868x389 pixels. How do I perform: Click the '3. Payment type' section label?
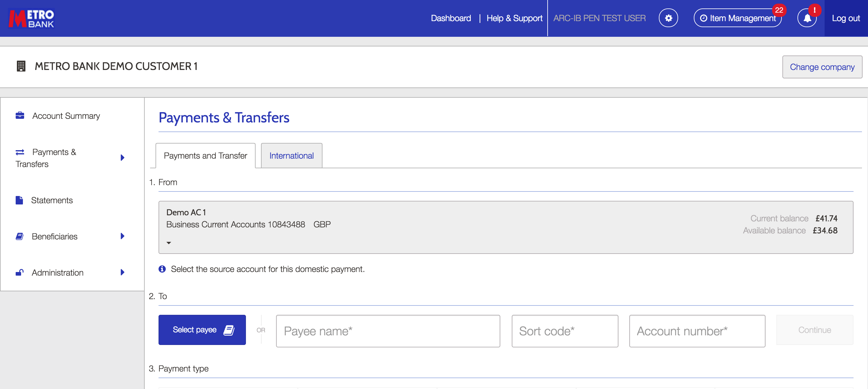point(179,368)
